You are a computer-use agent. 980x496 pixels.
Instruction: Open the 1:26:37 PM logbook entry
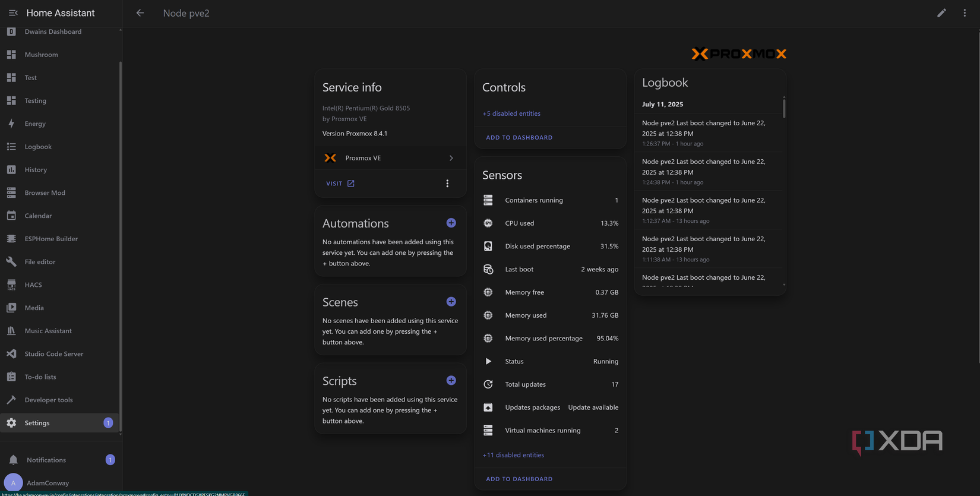[x=709, y=133]
